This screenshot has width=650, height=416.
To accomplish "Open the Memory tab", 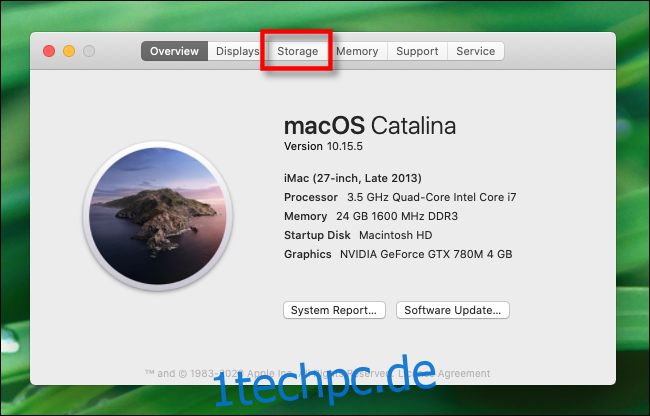I will 357,51.
